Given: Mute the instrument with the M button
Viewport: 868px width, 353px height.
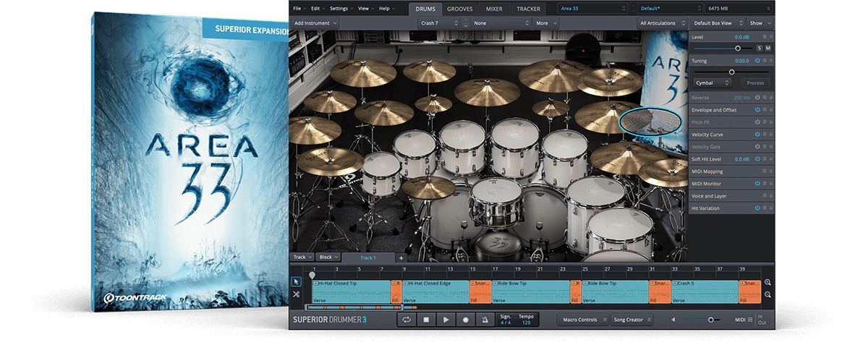Looking at the screenshot, I should tap(767, 48).
